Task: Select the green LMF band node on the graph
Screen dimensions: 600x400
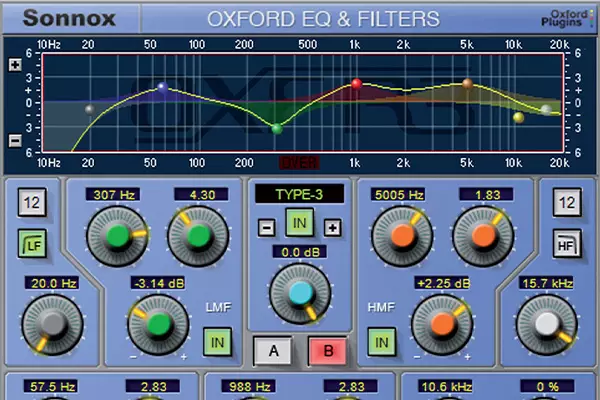Action: coord(277,129)
